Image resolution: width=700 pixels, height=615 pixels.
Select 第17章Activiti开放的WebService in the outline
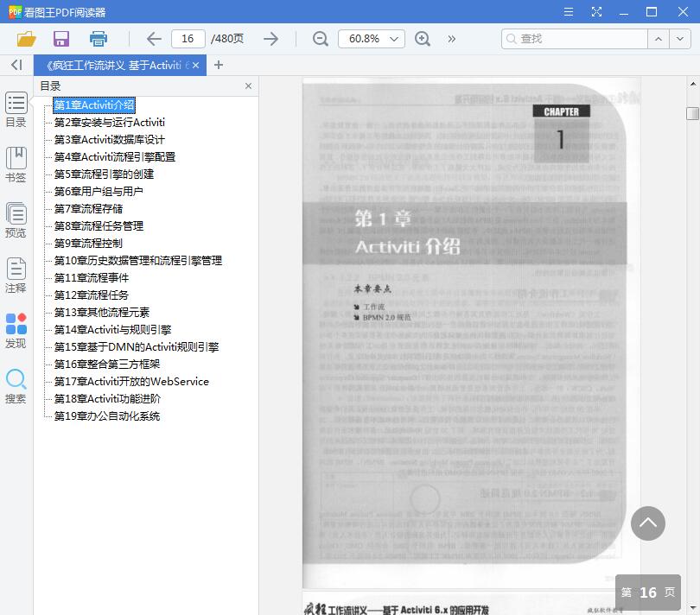[x=131, y=382]
